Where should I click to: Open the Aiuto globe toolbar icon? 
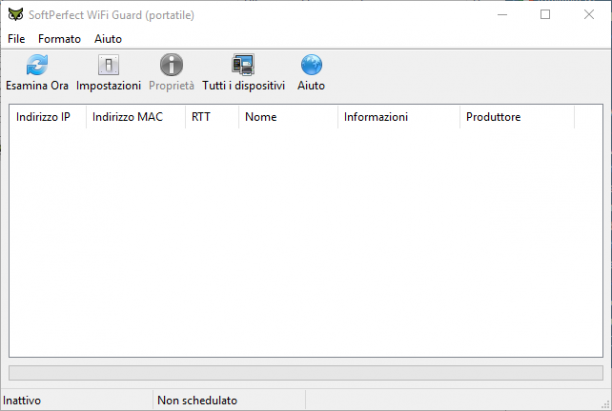pos(311,65)
